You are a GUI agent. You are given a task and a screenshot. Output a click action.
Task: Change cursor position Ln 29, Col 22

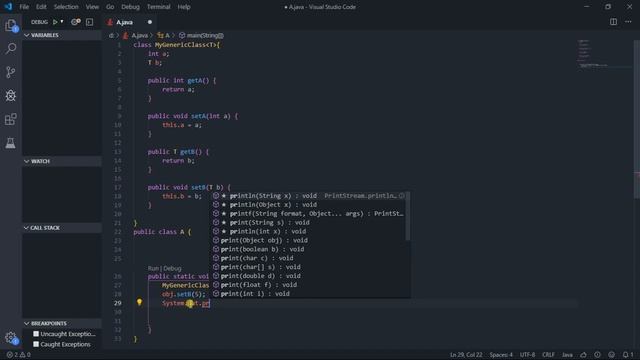click(x=466, y=355)
